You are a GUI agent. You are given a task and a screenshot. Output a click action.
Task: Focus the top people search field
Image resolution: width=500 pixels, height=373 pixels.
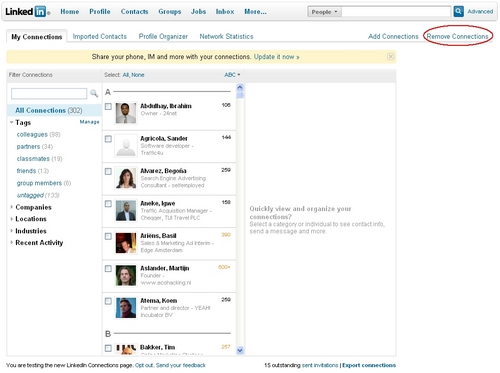click(396, 12)
